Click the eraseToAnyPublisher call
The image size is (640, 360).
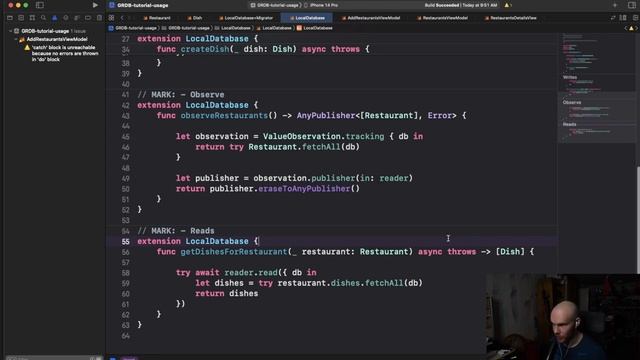304,189
